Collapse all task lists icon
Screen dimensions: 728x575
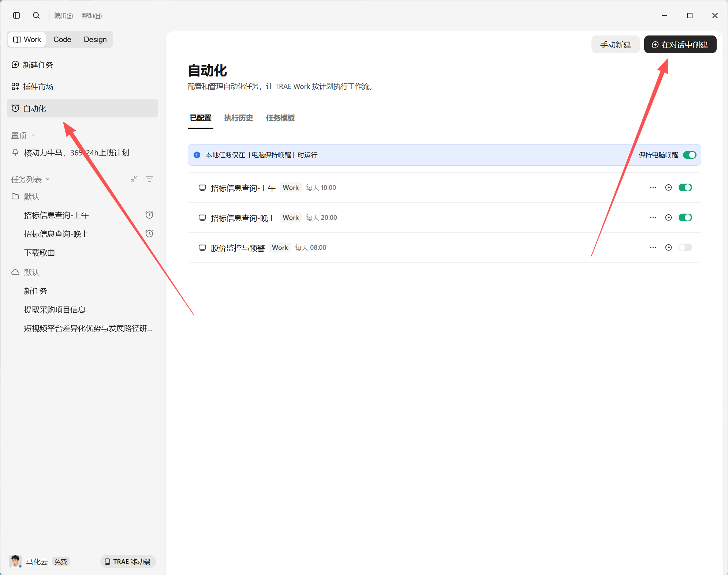point(134,179)
